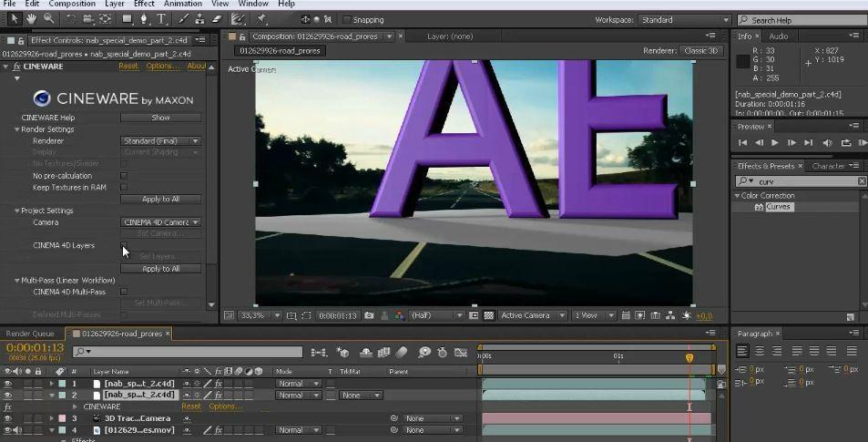This screenshot has height=442, width=868.
Task: Open the CINEMA 4D Camera dropdown
Action: pyautogui.click(x=160, y=222)
